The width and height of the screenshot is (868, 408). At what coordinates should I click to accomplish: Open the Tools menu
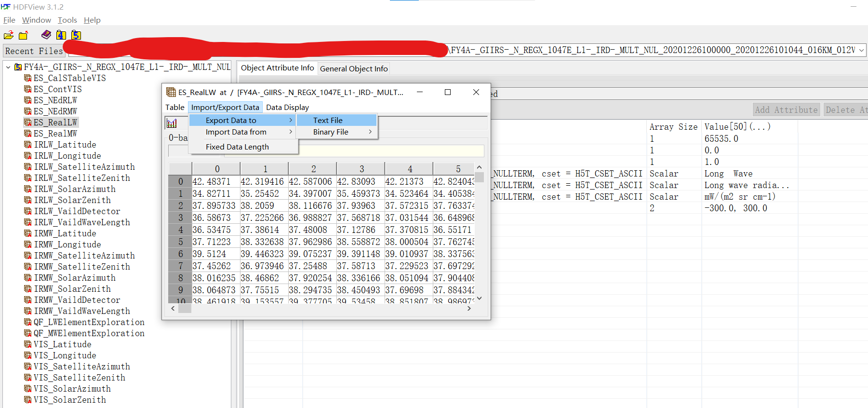[67, 20]
